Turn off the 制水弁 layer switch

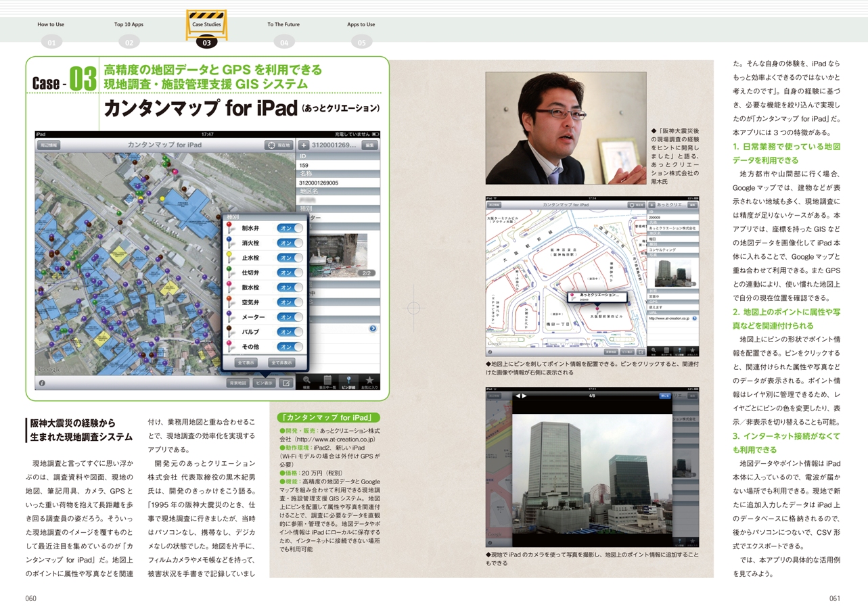point(290,229)
